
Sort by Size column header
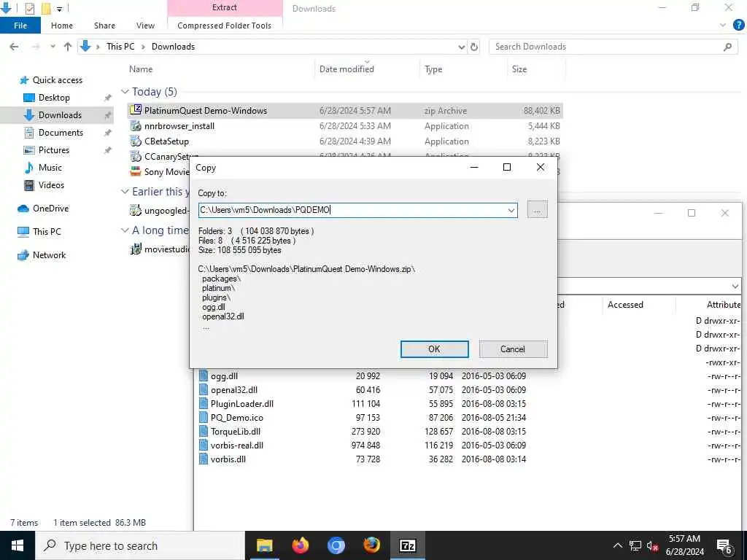pos(519,69)
